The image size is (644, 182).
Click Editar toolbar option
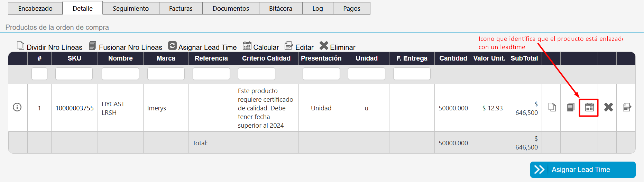tap(299, 47)
